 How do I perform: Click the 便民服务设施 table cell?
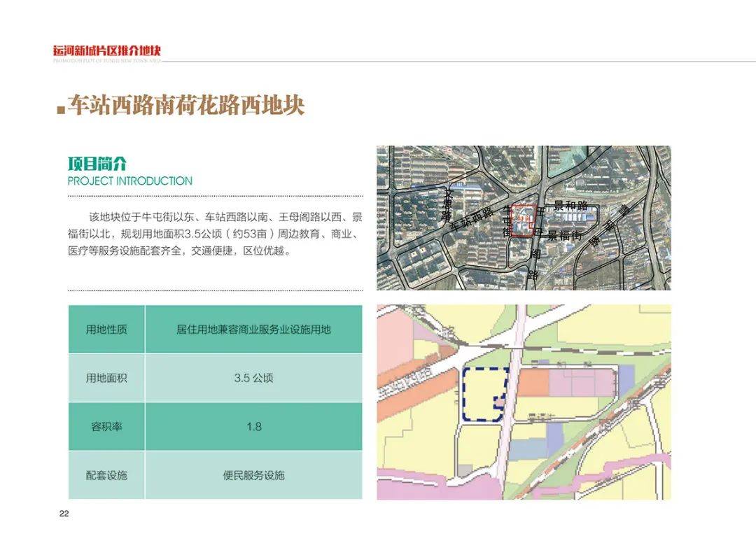click(x=253, y=475)
